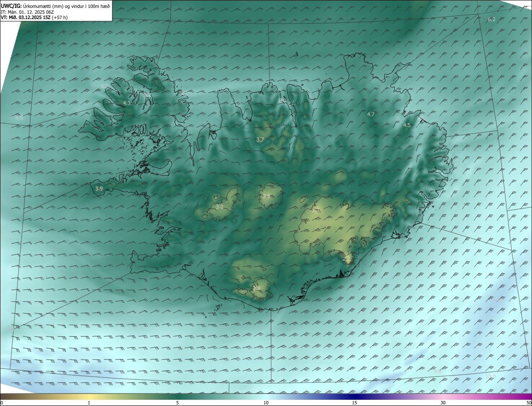Click the colour scale tick labelled 15
Screen dimensions: 532x406
pyautogui.click(x=355, y=403)
